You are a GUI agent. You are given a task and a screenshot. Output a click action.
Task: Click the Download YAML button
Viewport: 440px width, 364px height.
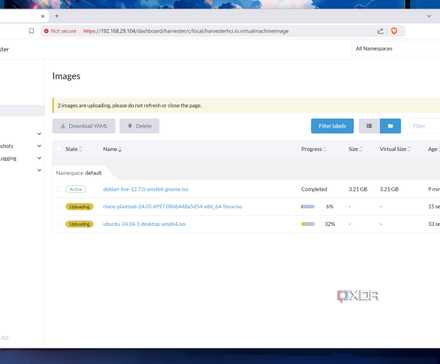click(x=84, y=126)
